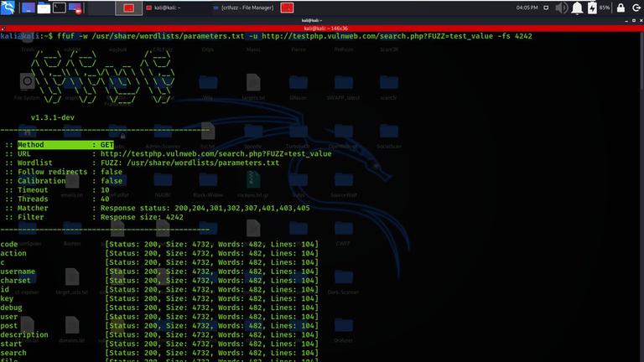644x362 pixels.
Task: Click the -fs 4242 option
Action: [515, 36]
